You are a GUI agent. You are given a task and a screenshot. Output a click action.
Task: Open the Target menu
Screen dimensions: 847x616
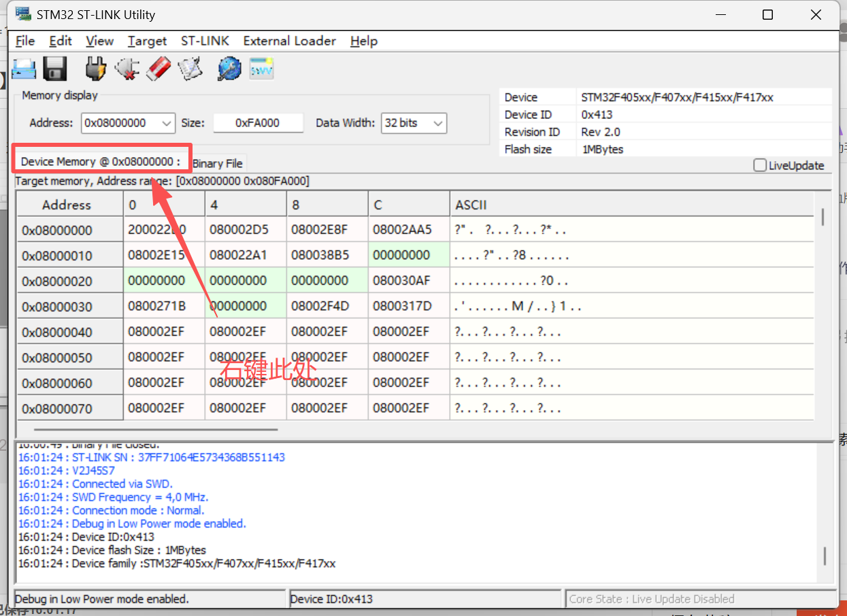tap(147, 41)
